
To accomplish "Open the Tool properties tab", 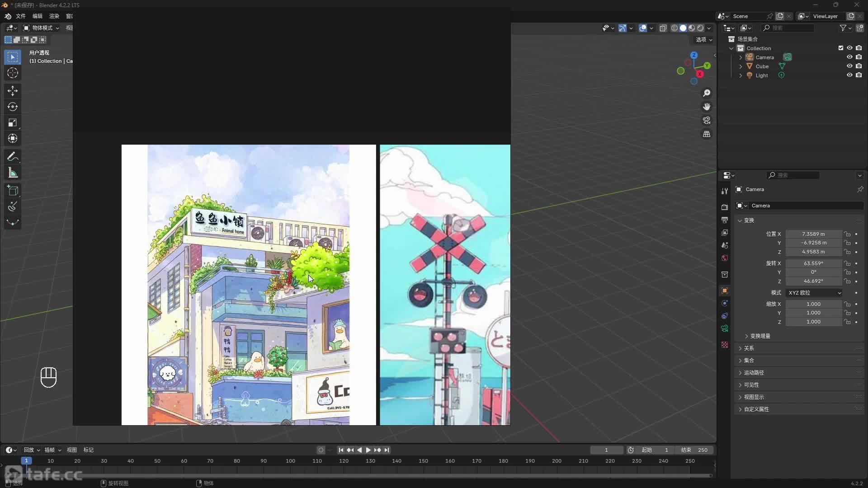I will (x=725, y=191).
